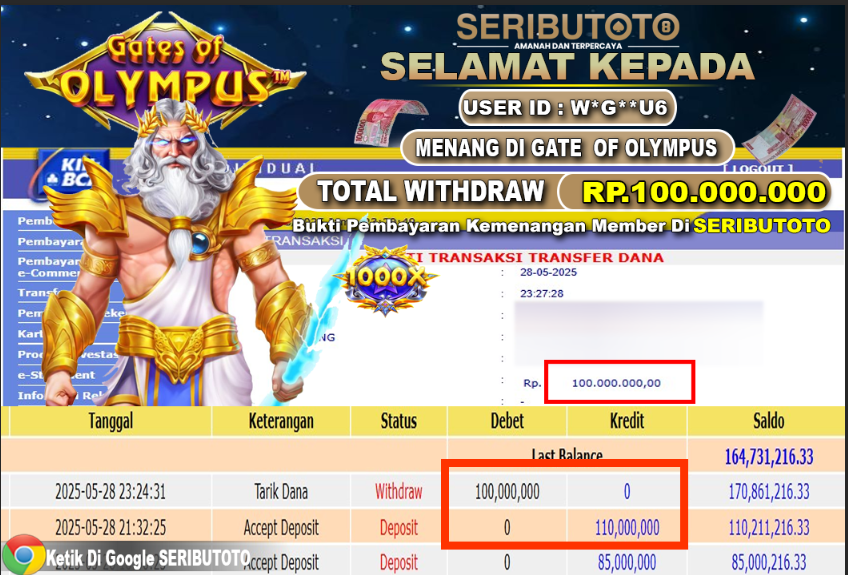Image resolution: width=848 pixels, height=575 pixels.
Task: Click the LOGOUT link
Action: (758, 169)
